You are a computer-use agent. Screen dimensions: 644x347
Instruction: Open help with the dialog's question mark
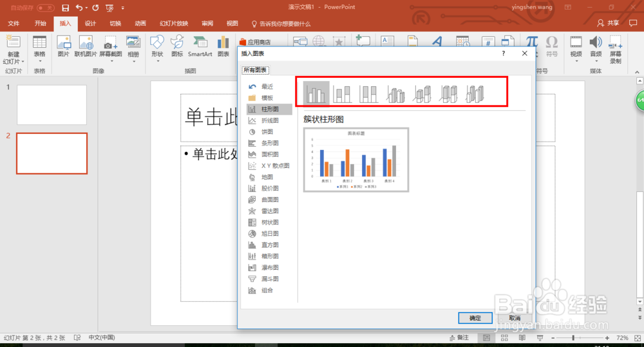(x=504, y=53)
